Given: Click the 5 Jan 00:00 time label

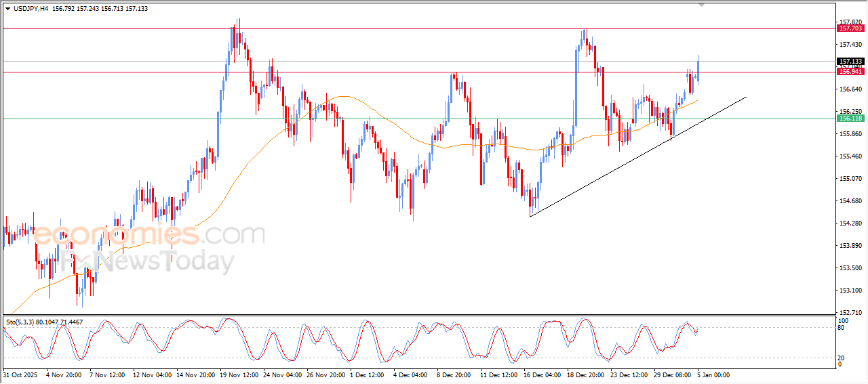Looking at the screenshot, I should (x=713, y=375).
